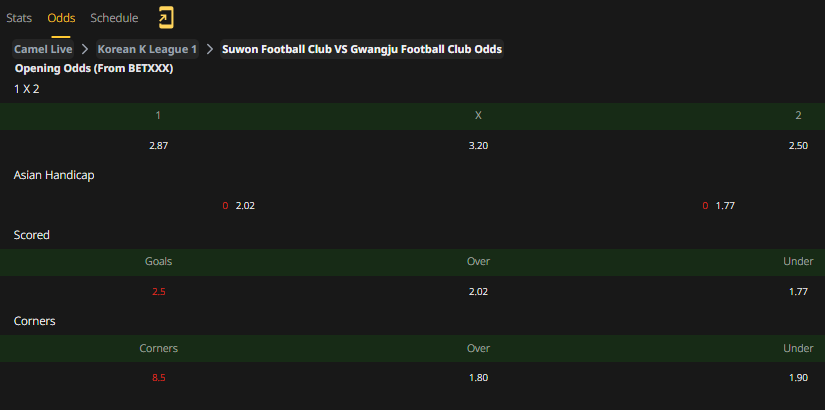Select home win odds 2.87

158,146
